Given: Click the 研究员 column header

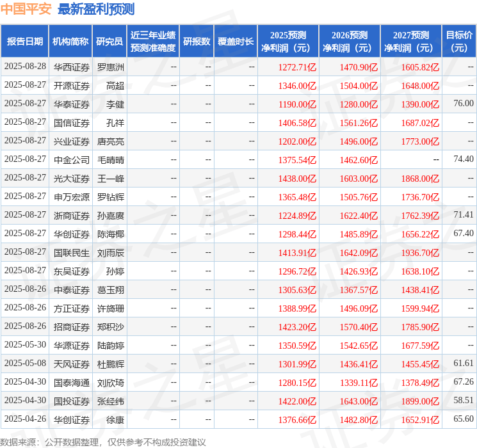Looking at the screenshot, I should [109, 42].
